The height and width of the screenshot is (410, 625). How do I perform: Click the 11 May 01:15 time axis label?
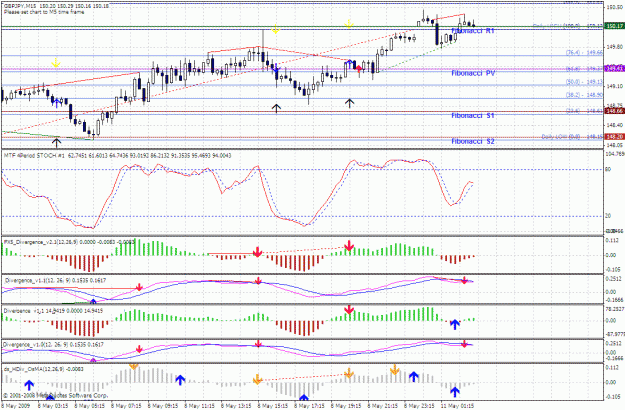[x=459, y=406]
